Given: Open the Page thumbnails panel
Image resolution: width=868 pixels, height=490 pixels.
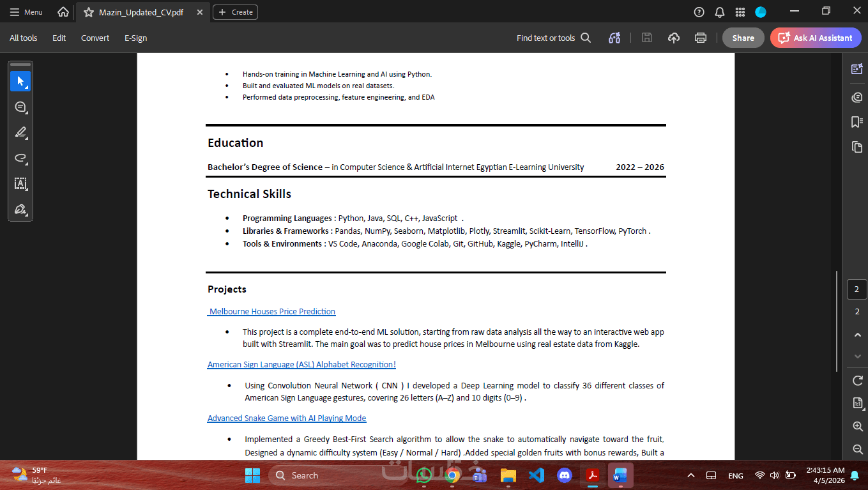Looking at the screenshot, I should 857,147.
